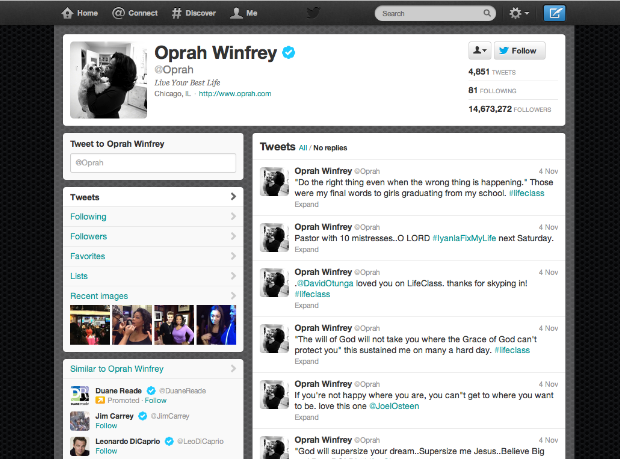Click #lifeclass in 'Do the right thing' tweet

pyautogui.click(x=527, y=193)
